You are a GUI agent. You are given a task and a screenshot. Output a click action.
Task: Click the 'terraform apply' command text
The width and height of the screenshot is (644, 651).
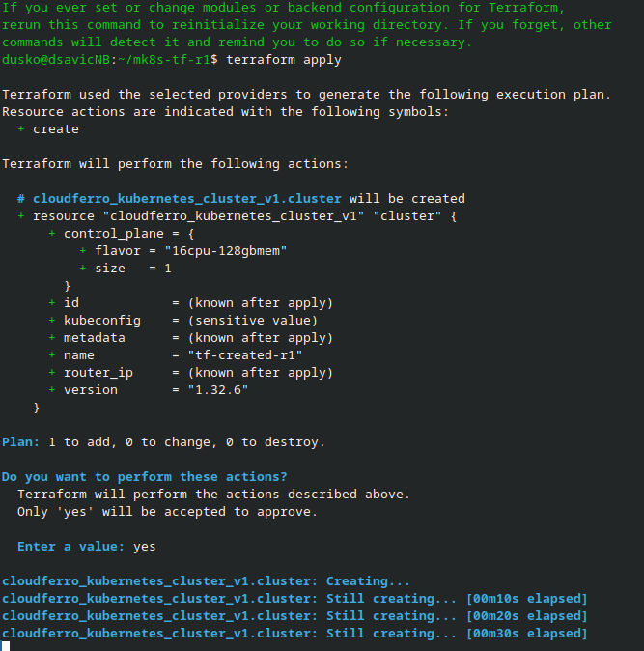coord(284,60)
